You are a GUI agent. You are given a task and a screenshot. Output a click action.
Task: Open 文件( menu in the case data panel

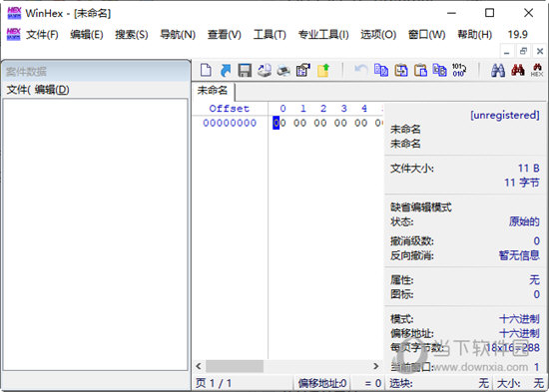click(x=19, y=90)
